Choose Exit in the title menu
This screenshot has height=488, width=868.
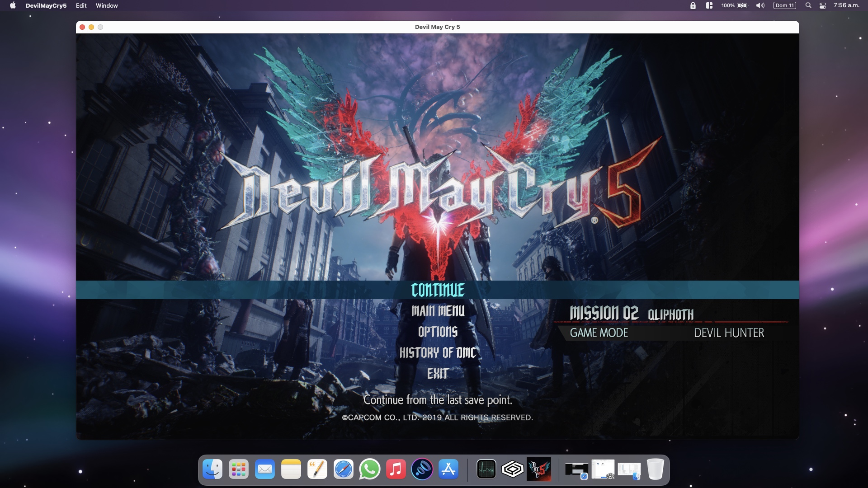[x=438, y=373]
